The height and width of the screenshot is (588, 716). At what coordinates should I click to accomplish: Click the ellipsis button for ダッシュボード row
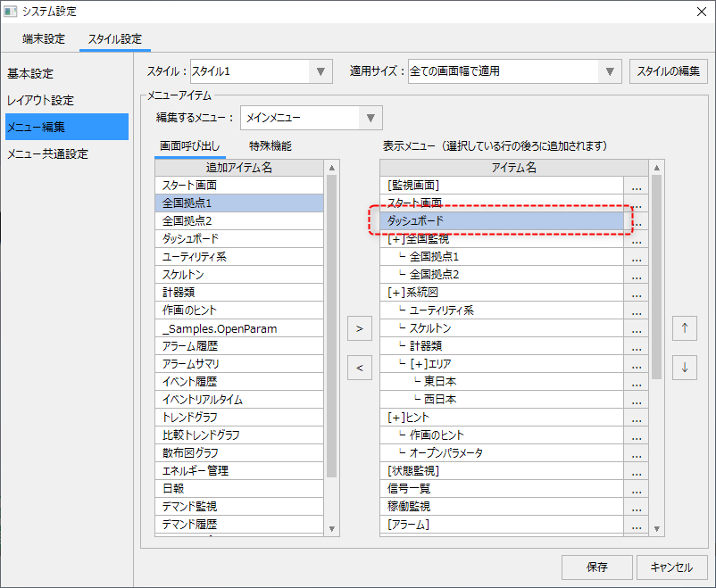coord(636,221)
